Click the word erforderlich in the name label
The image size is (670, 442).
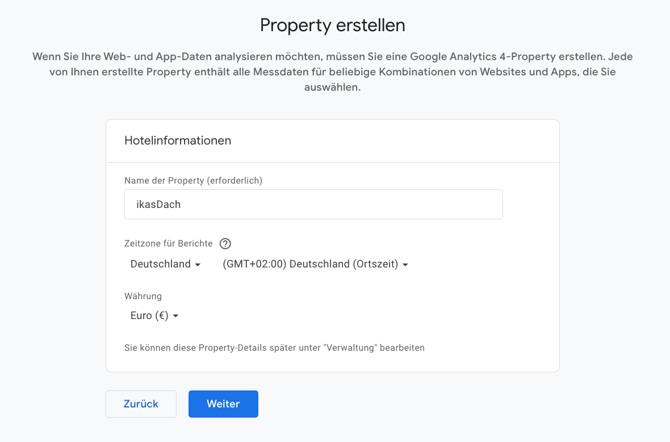click(x=234, y=180)
